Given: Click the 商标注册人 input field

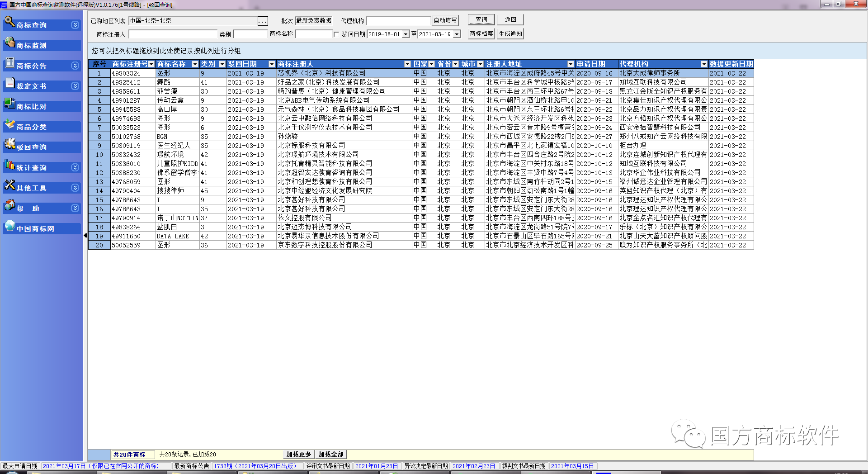Looking at the screenshot, I should [x=173, y=34].
